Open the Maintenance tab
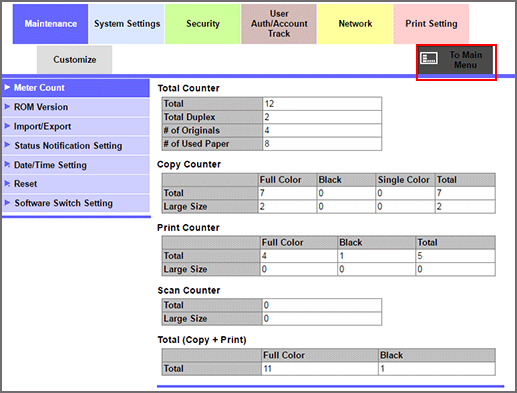The width and height of the screenshot is (517, 393). tap(50, 24)
